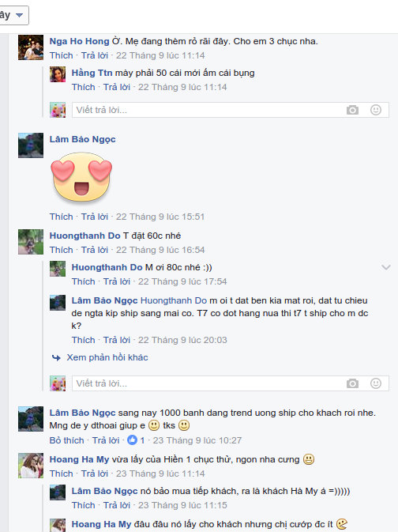Viewport: 398px width, 532px height.
Task: Open Hoang Ha My's profile avatar
Action: pyautogui.click(x=31, y=466)
